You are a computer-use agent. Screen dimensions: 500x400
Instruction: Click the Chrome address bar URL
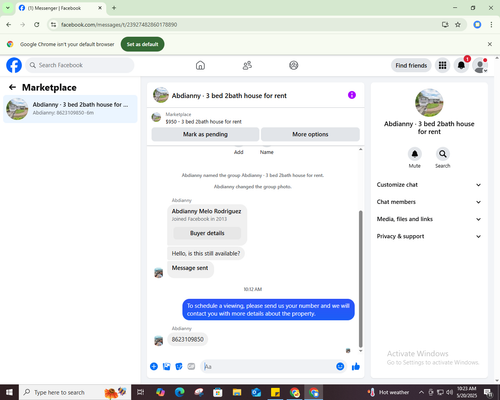click(119, 25)
